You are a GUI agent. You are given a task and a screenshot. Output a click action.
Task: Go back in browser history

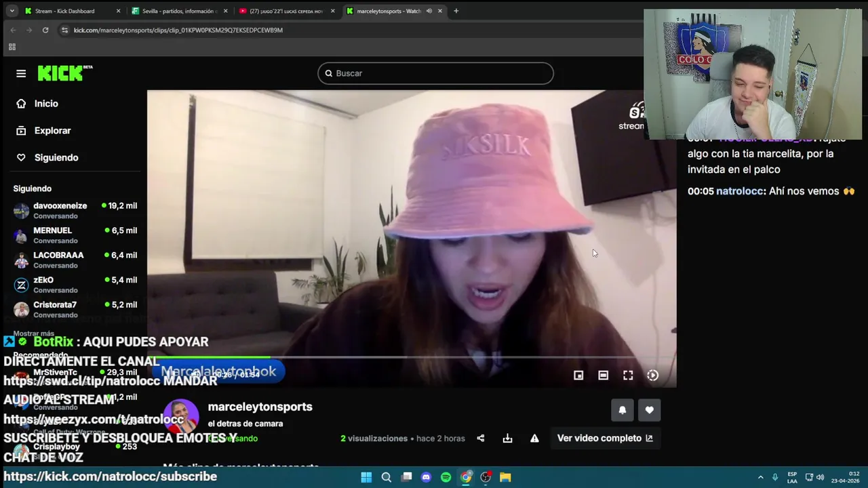pyautogui.click(x=13, y=30)
